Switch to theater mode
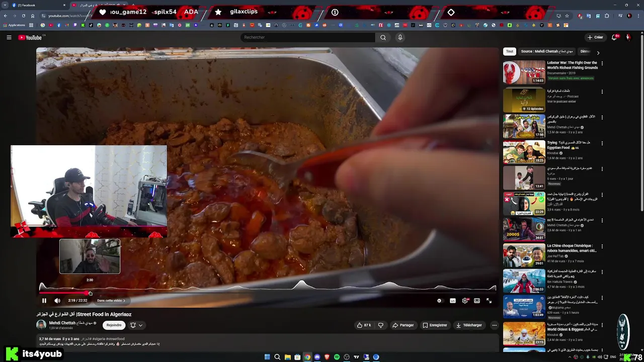The width and height of the screenshot is (644, 362). click(x=477, y=301)
